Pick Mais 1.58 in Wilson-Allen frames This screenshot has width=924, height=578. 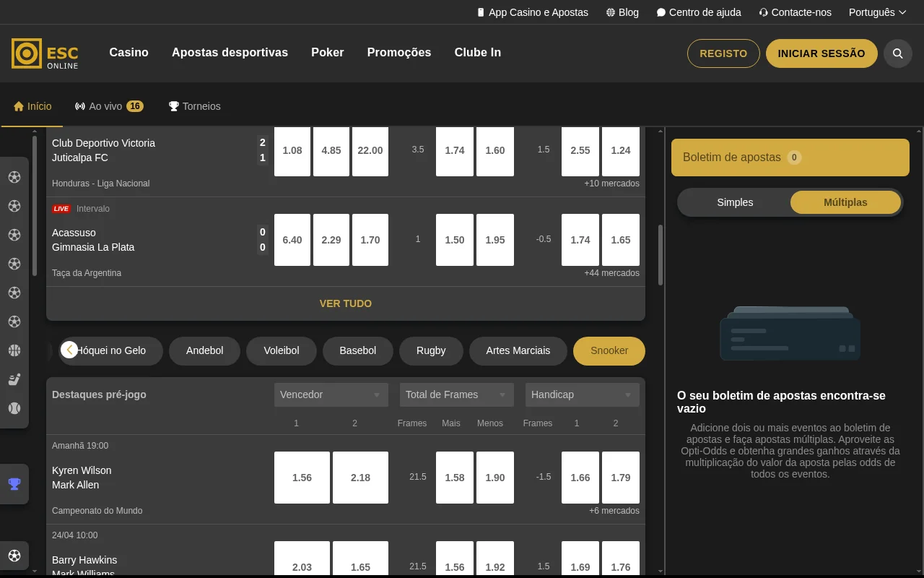point(455,478)
